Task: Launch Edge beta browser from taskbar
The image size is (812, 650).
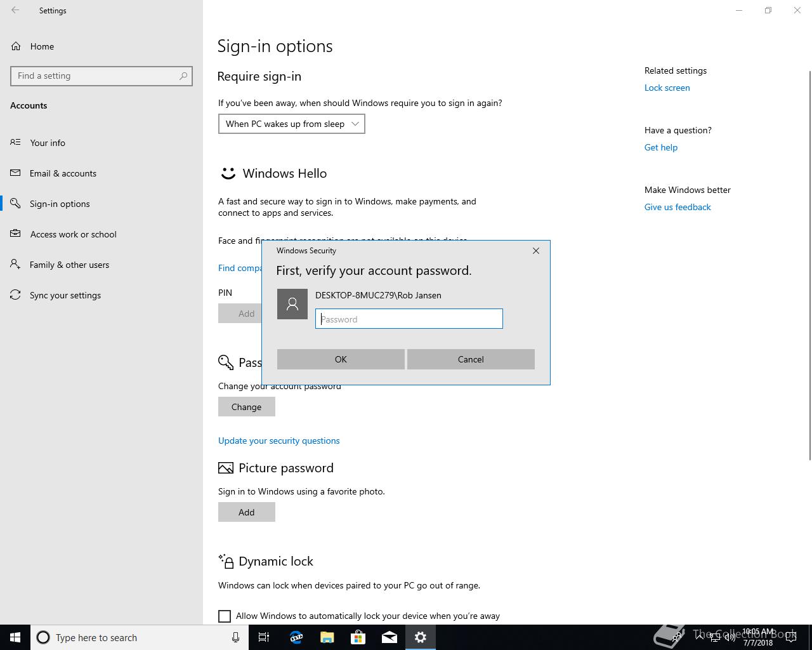Action: (296, 637)
